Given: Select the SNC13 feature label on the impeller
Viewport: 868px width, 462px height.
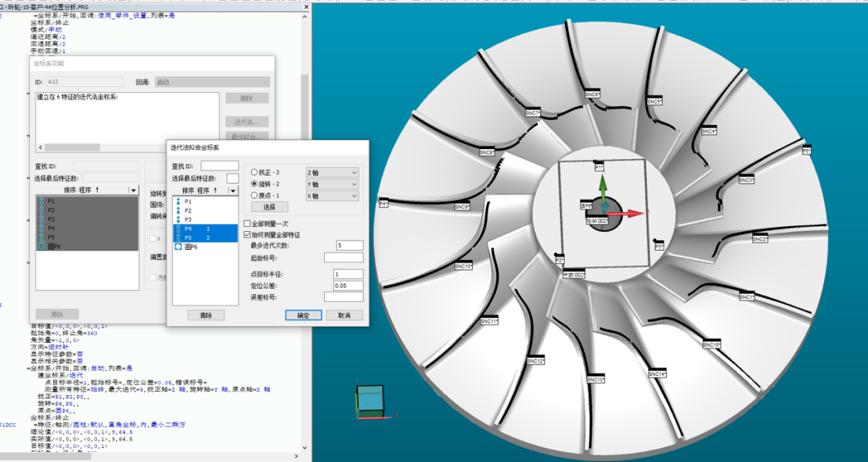Looking at the screenshot, I should click(x=595, y=380).
